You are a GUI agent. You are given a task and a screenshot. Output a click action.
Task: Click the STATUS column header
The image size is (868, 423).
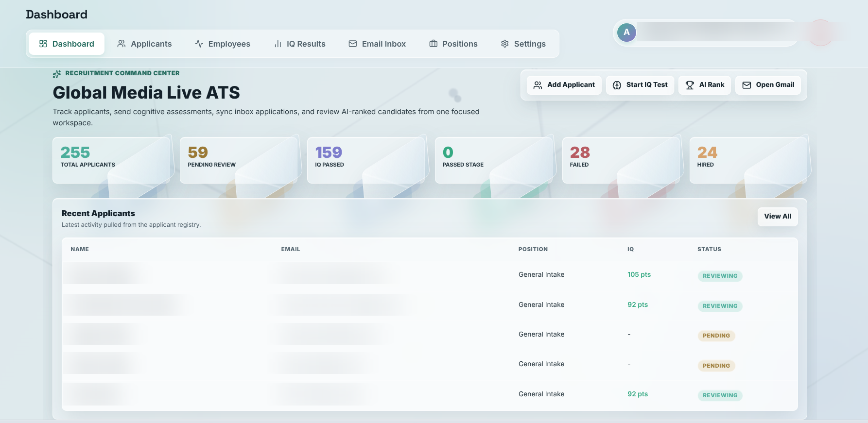[x=709, y=249]
